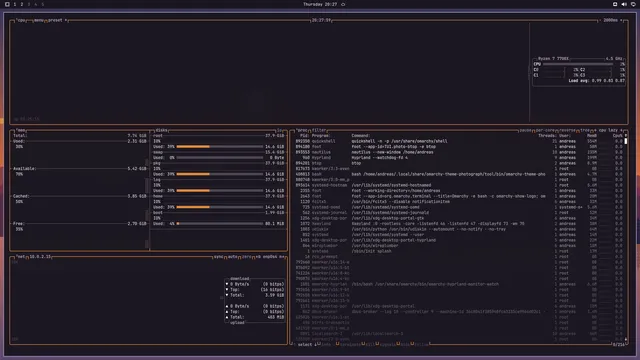This screenshot has width=640, height=360.
Task: Toggle 'io' mode in disks panel
Action: [x=280, y=130]
